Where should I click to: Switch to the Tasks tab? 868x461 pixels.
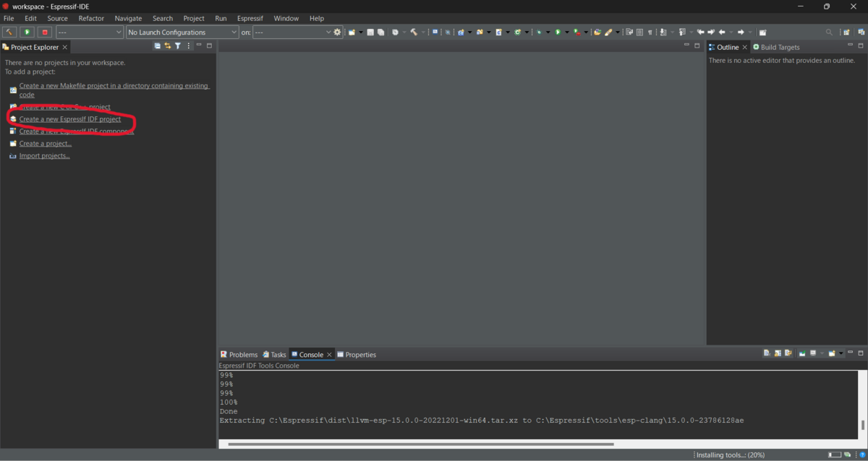coord(275,354)
